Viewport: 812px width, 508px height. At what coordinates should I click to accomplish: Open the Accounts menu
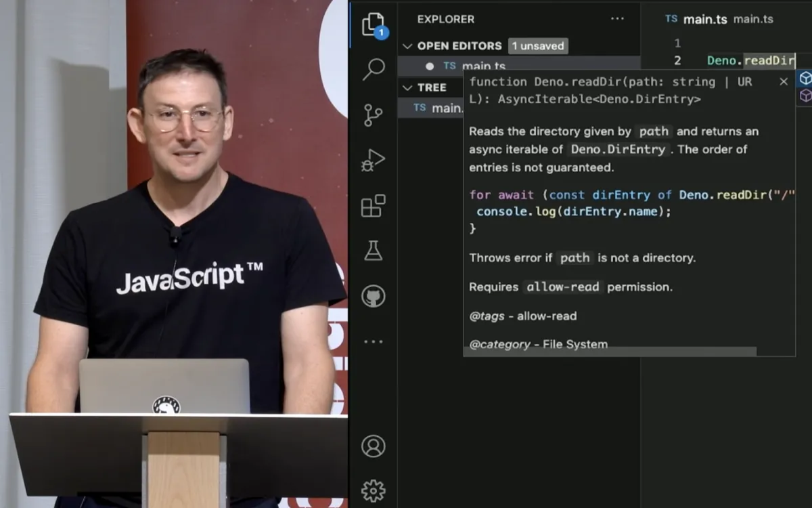373,446
